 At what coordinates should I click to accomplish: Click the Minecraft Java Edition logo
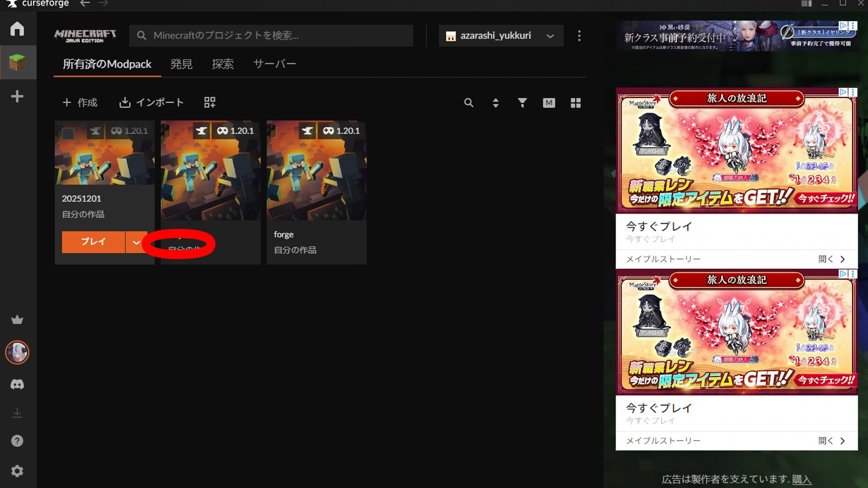pos(85,36)
